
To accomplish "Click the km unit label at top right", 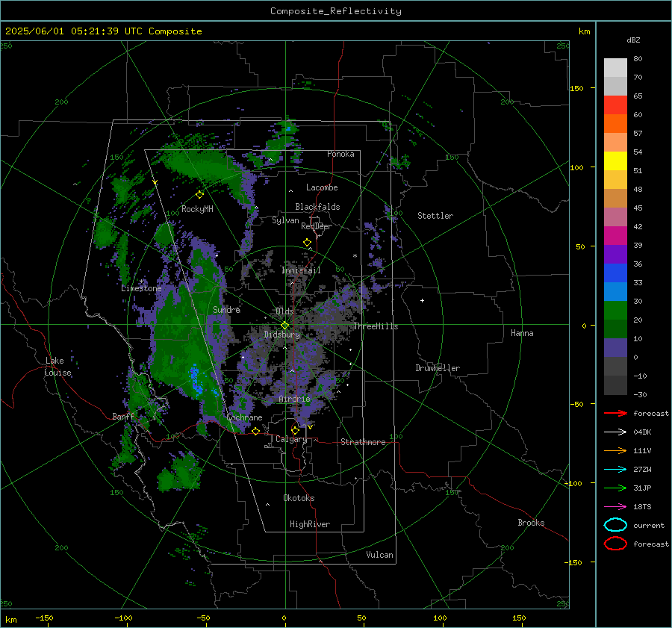I will point(584,31).
